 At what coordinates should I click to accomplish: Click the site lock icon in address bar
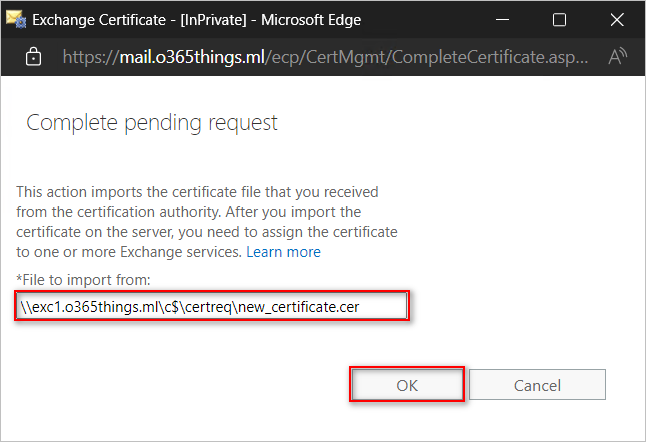point(33,57)
